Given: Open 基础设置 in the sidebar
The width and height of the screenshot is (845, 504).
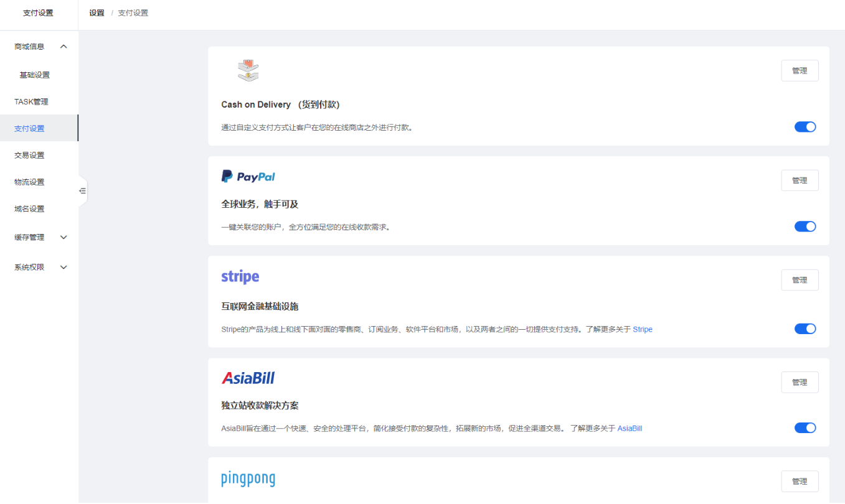Looking at the screenshot, I should point(34,75).
